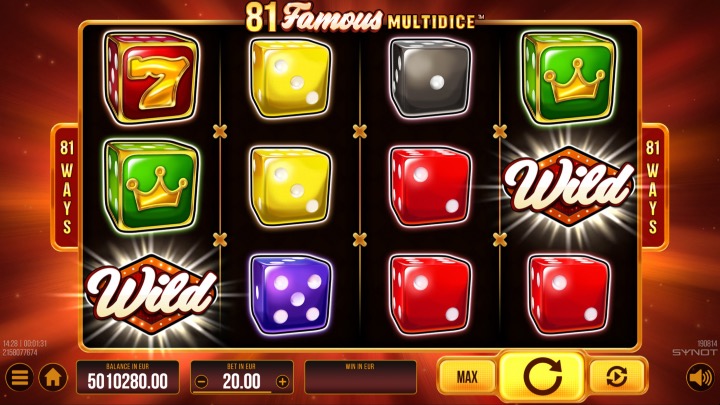
Task: Click the purple five-dot dice
Action: point(291,294)
